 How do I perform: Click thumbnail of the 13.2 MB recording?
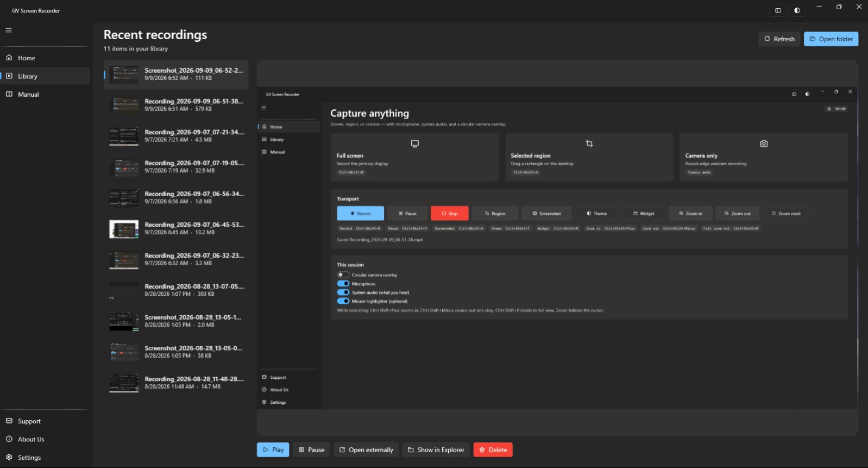pos(124,229)
